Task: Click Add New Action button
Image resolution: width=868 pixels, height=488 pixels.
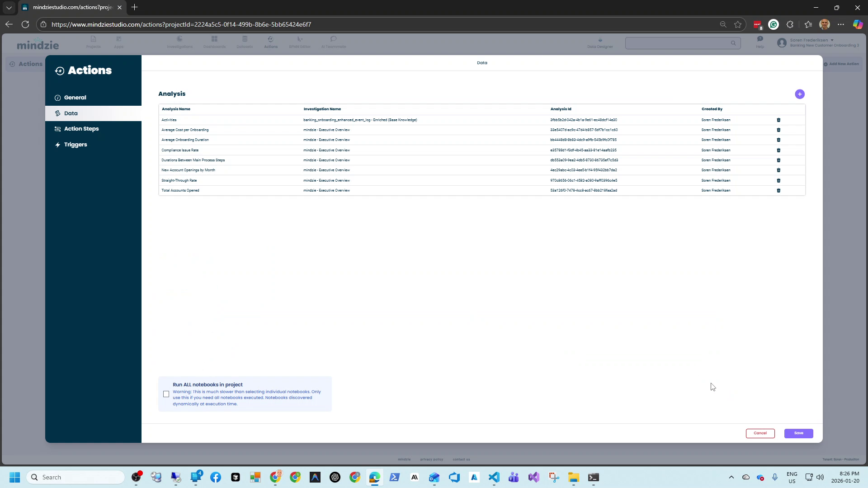Action: [x=841, y=64]
